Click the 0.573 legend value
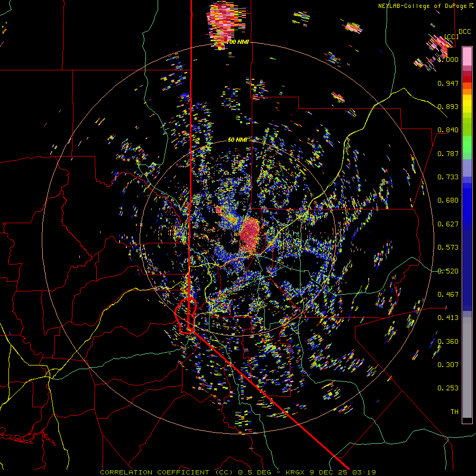 (448, 248)
